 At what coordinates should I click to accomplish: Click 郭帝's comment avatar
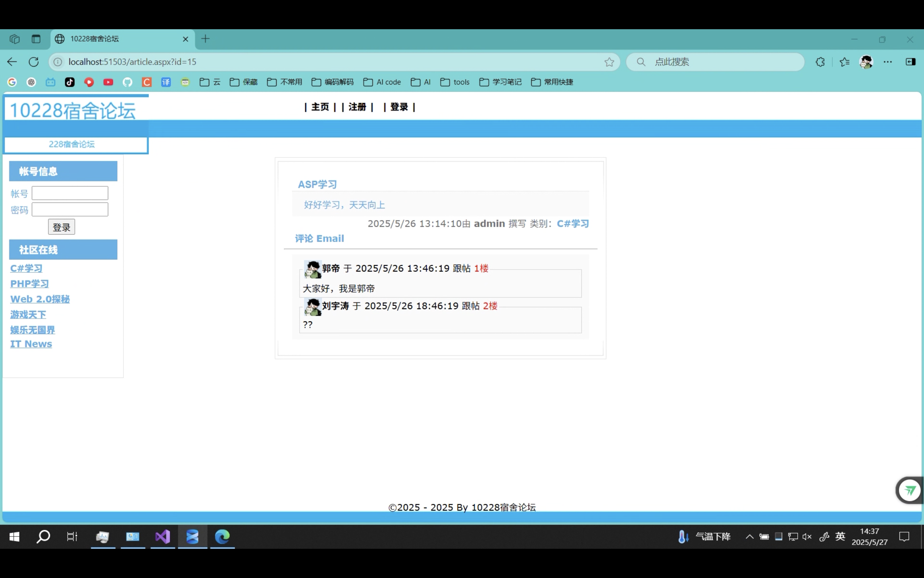point(312,269)
